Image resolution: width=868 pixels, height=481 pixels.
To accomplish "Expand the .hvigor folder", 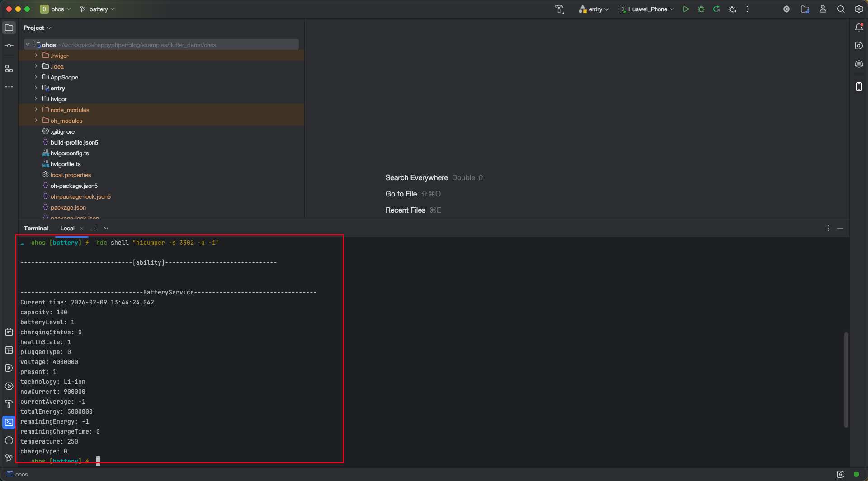I will pyautogui.click(x=36, y=55).
